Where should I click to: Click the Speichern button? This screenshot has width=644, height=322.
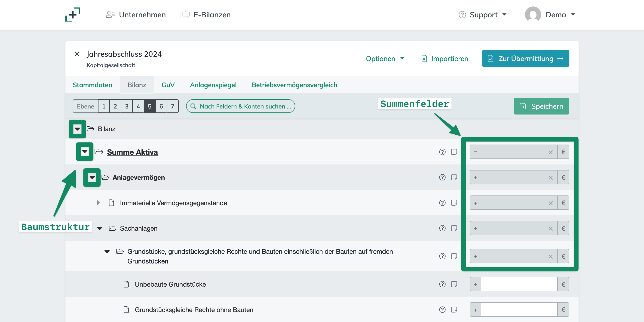541,106
